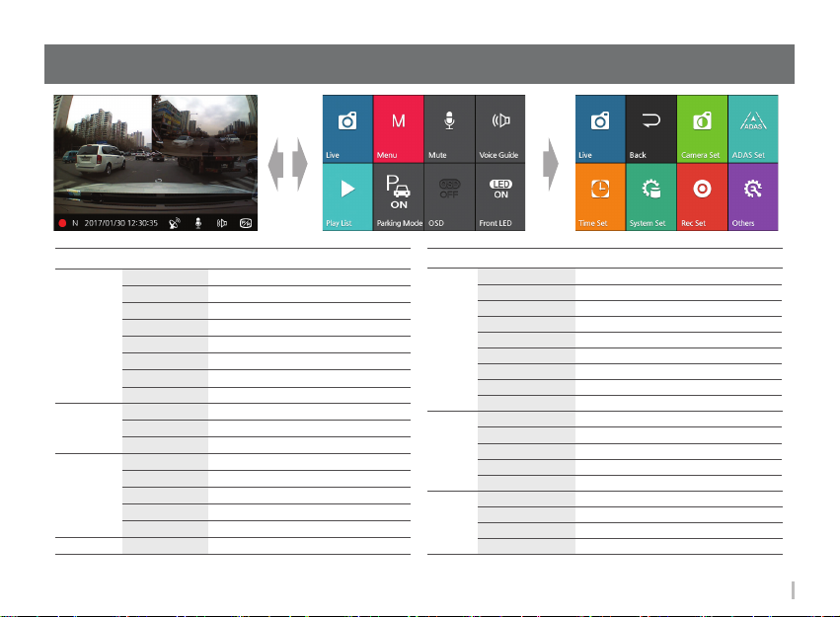Toggle the Front LED ON tile
This screenshot has width=840, height=617.
point(499,197)
